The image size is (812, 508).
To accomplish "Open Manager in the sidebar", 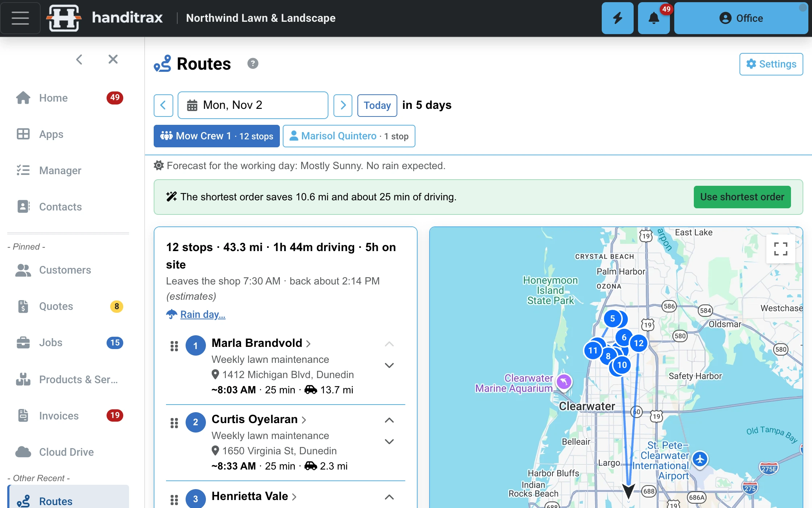I will [68, 171].
